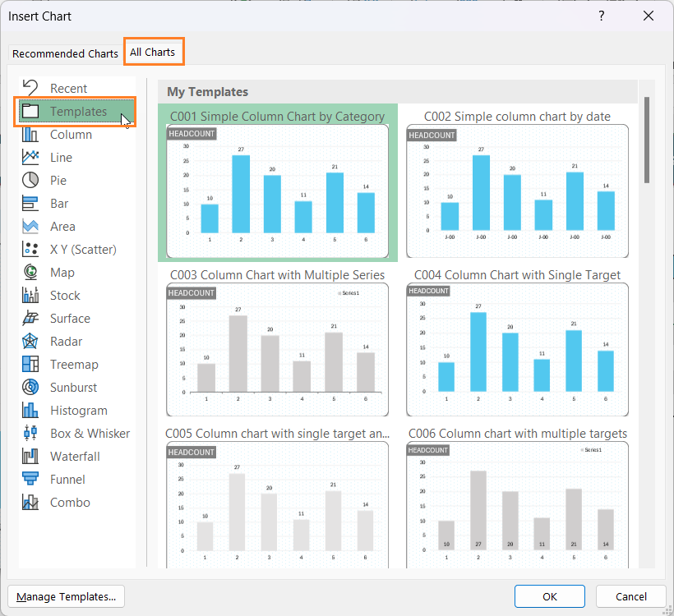
Task: Click the X Y Scatter chart icon
Action: pos(30,249)
